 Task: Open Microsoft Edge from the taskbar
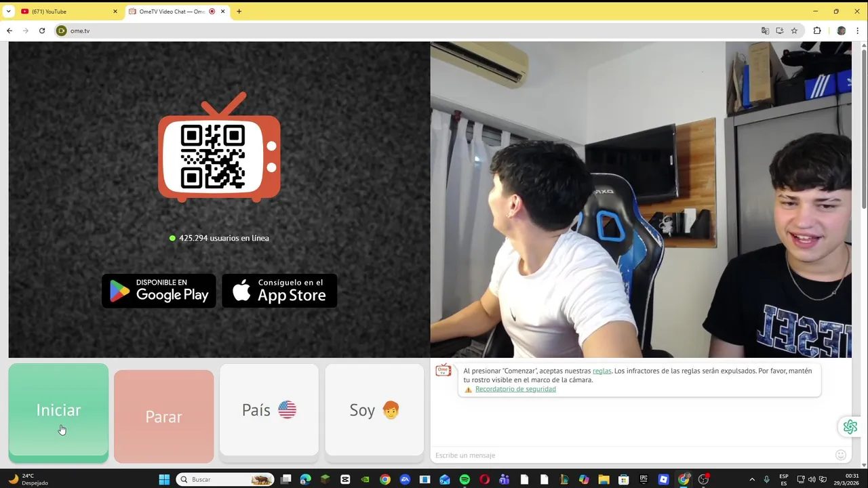[x=305, y=479]
